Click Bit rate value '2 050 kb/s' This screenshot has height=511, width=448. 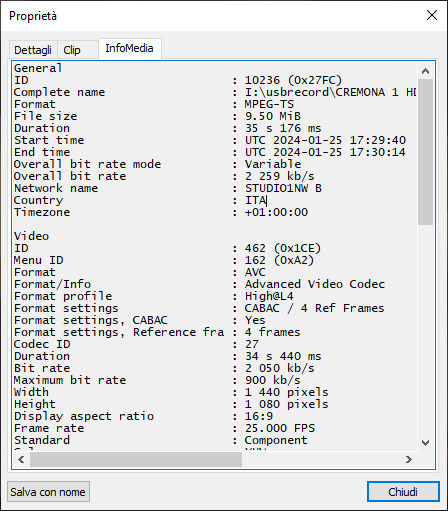280,368
